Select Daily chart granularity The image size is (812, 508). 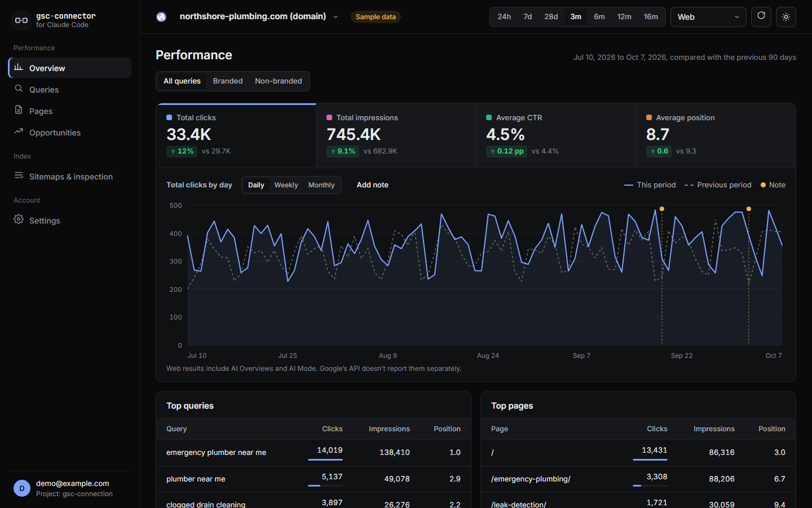(256, 185)
